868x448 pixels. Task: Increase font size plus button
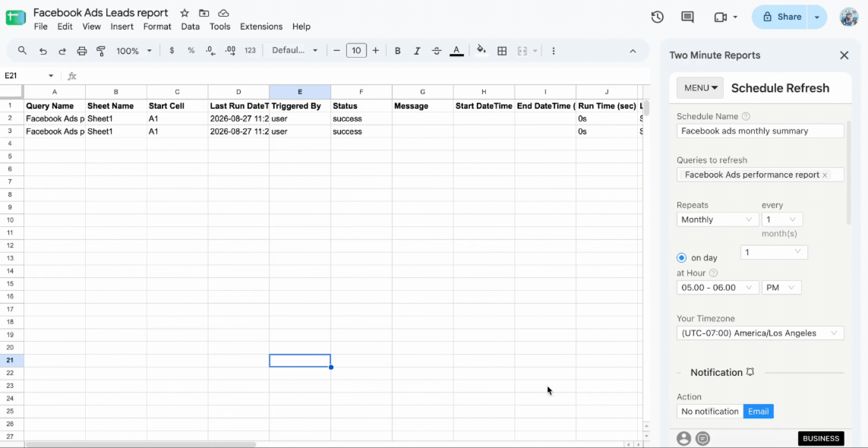coord(375,50)
